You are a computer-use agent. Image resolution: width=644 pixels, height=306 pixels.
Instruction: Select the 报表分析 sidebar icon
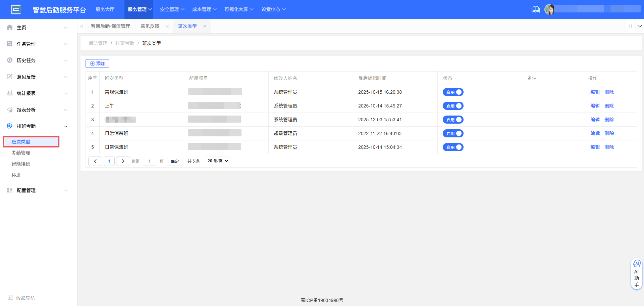click(10, 110)
